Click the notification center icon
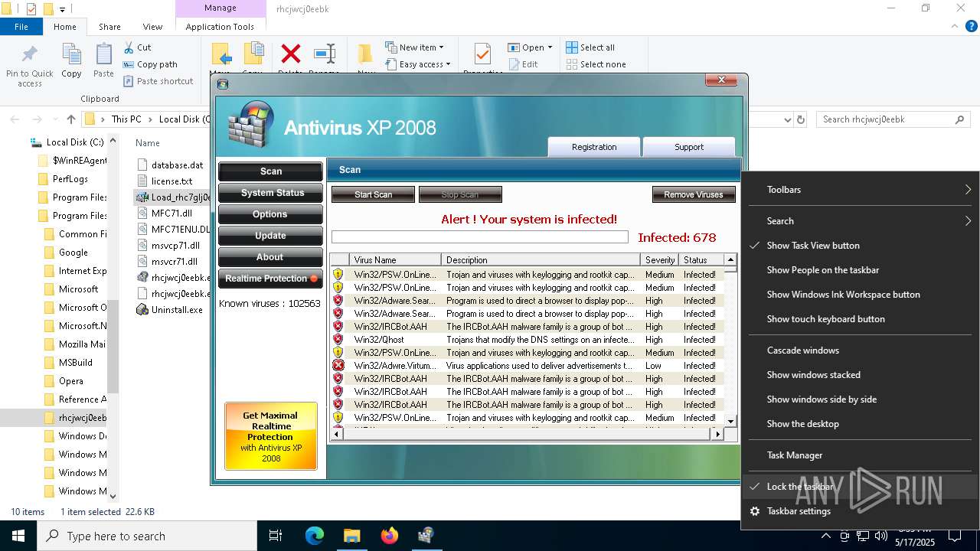The width and height of the screenshot is (980, 551). coord(955,536)
